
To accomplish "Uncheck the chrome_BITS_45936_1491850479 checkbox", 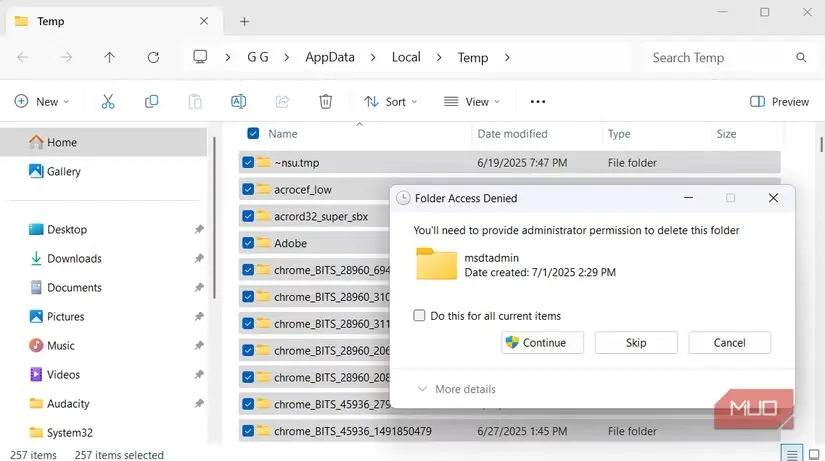I will (248, 431).
